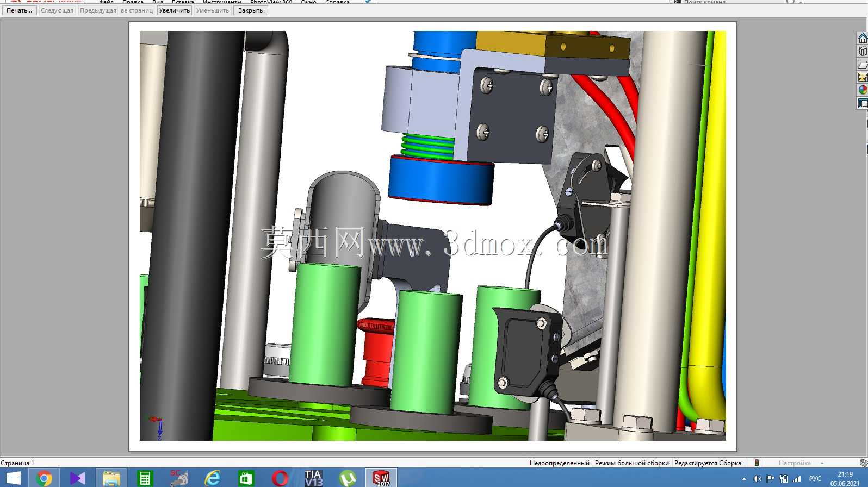Open uTorrent from the taskbar
Screen dimensions: 868x487
click(x=348, y=478)
